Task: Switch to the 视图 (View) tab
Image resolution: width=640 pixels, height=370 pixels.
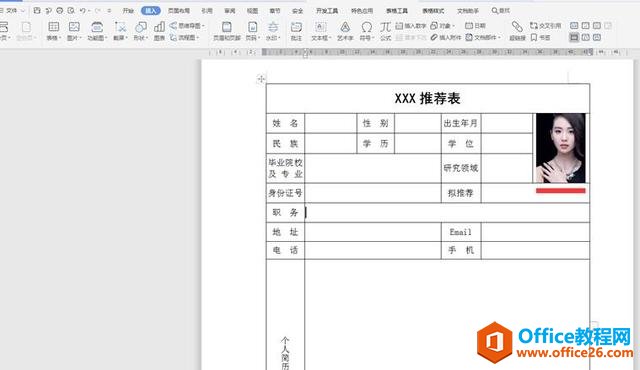Action: [252, 11]
